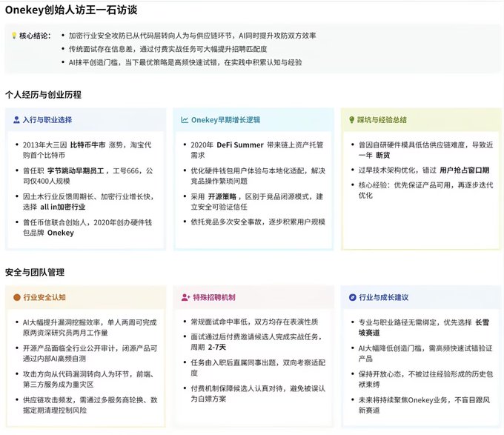Screen dimensions: 504x435
Task: Click the orange circle icon next to 行业安全认知
Action: (x=17, y=297)
